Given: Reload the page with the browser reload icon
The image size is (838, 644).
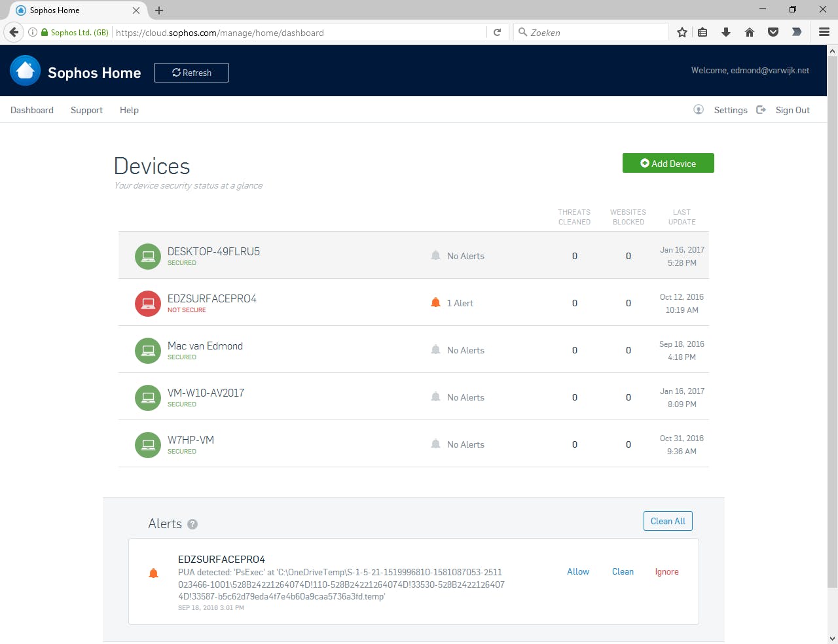Looking at the screenshot, I should (x=498, y=32).
